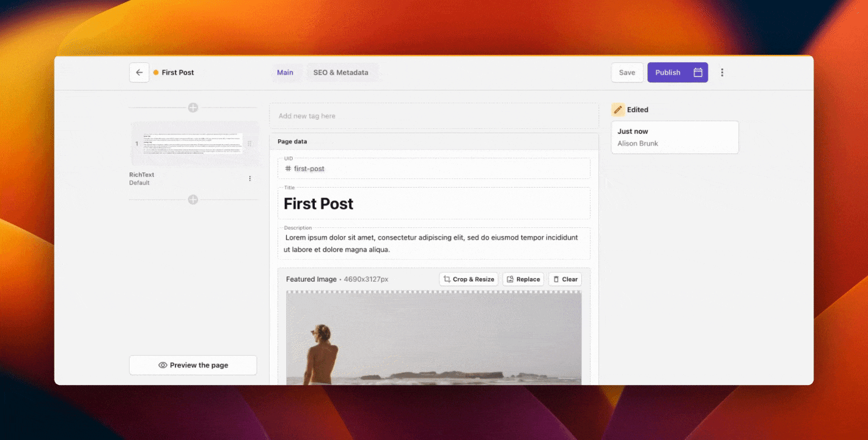
Task: Click the drag handle on the RichText block
Action: 249,144
